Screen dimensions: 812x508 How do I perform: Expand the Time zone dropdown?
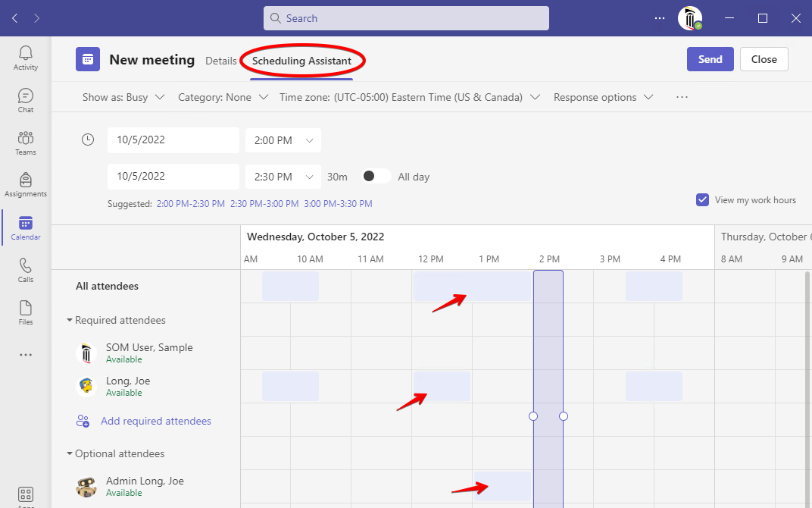pos(409,97)
